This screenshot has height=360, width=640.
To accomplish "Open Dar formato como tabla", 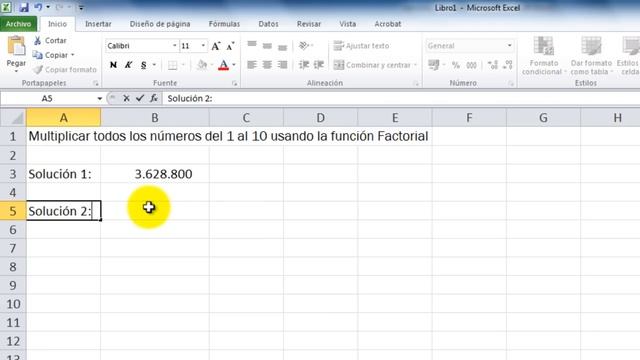I will (591, 56).
